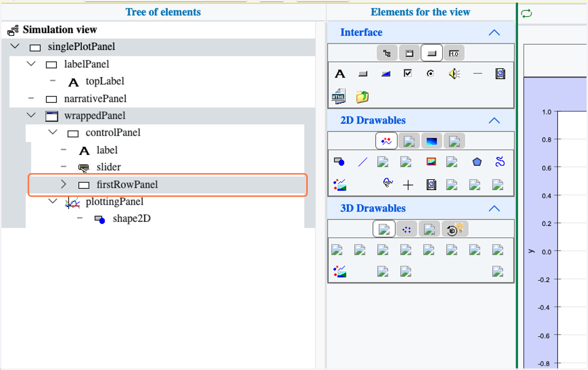Select the Video film element in Interface palette
This screenshot has height=370, width=588.
(x=500, y=74)
